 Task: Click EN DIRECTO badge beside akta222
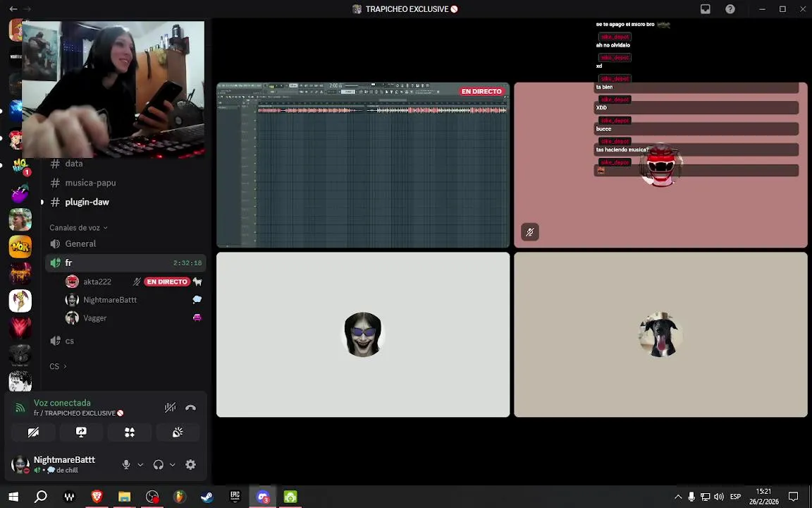[167, 282]
